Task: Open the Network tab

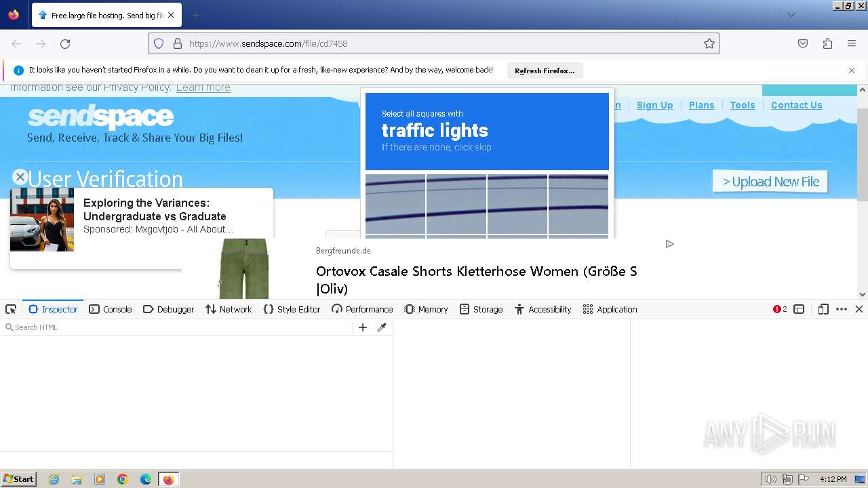Action: click(229, 309)
